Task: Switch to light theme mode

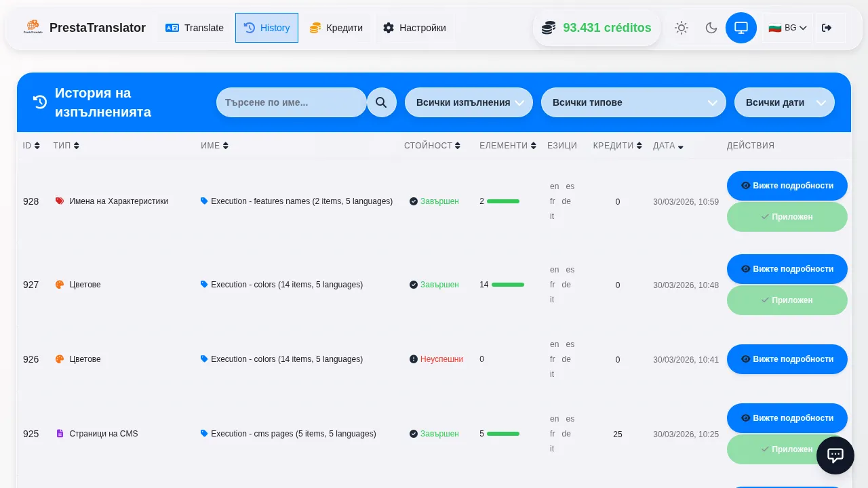Action: coord(681,28)
